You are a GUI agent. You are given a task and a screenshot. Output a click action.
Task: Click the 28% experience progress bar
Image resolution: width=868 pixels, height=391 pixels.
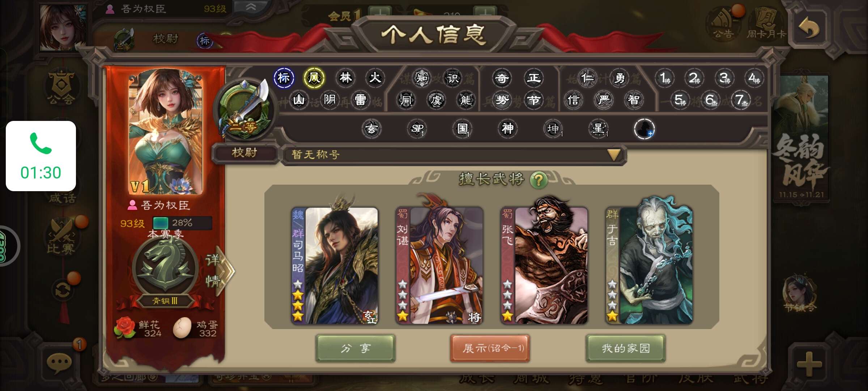(182, 223)
